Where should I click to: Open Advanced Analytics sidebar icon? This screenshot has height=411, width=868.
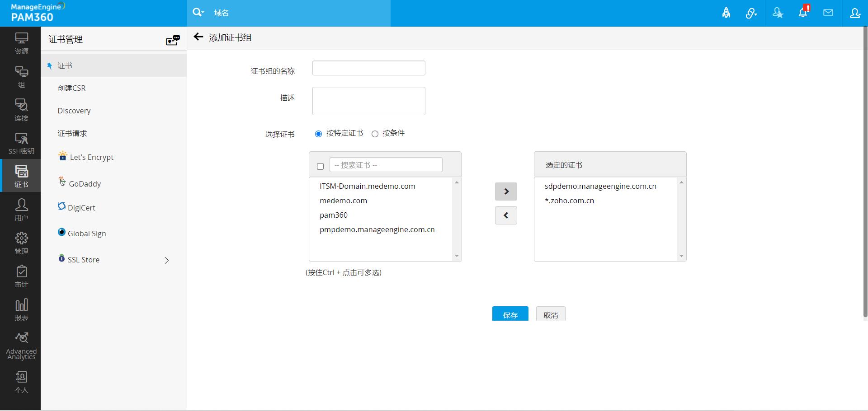(x=21, y=346)
